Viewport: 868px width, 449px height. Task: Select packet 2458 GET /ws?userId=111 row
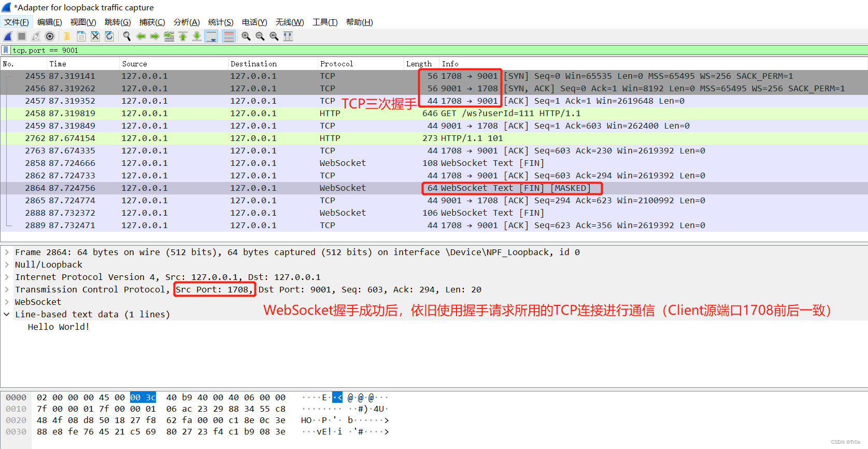[x=434, y=113]
